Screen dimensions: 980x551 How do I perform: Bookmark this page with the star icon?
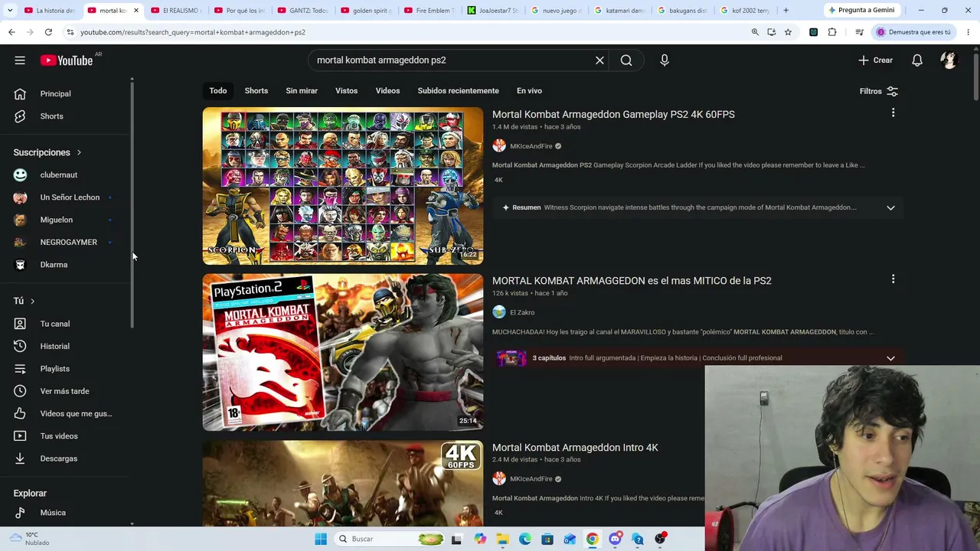pos(788,32)
